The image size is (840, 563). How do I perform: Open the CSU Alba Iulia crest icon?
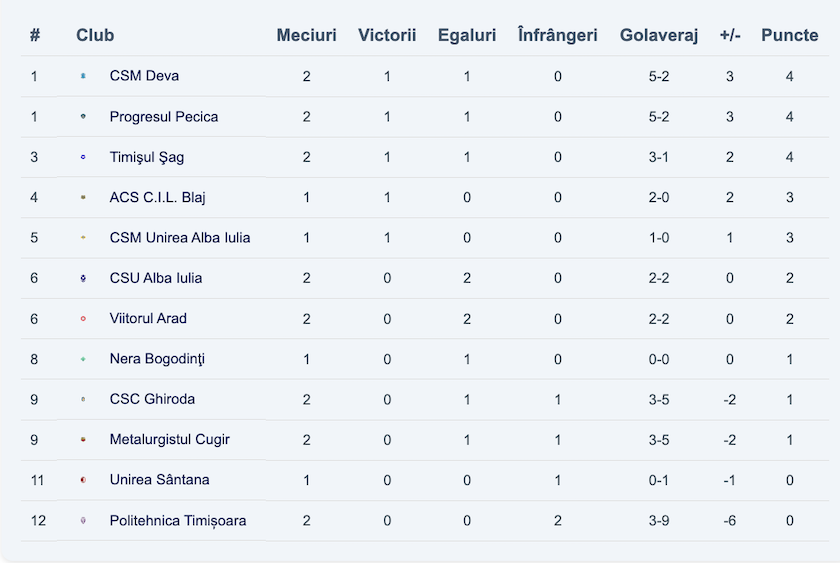[83, 278]
